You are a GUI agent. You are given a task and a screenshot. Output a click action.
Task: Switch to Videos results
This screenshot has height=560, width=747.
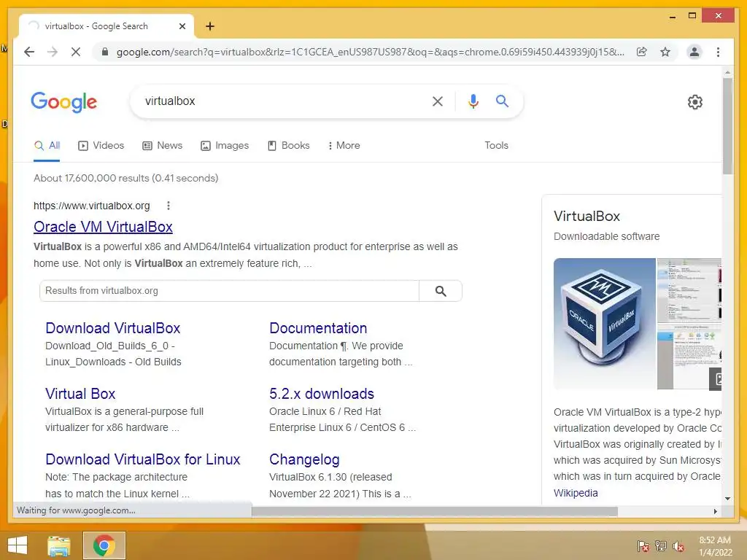coord(101,146)
